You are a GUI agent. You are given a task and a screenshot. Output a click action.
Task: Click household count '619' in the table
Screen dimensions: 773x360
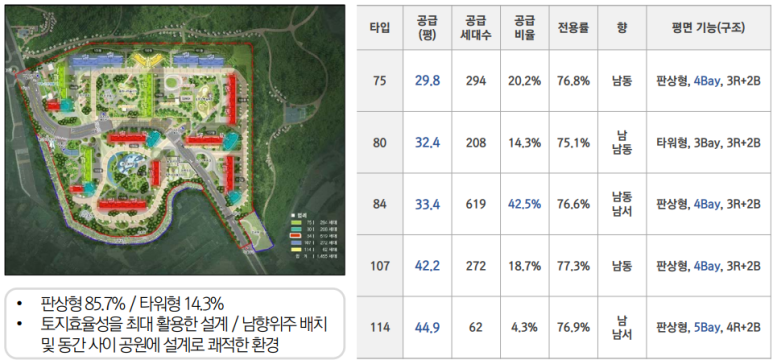point(476,204)
